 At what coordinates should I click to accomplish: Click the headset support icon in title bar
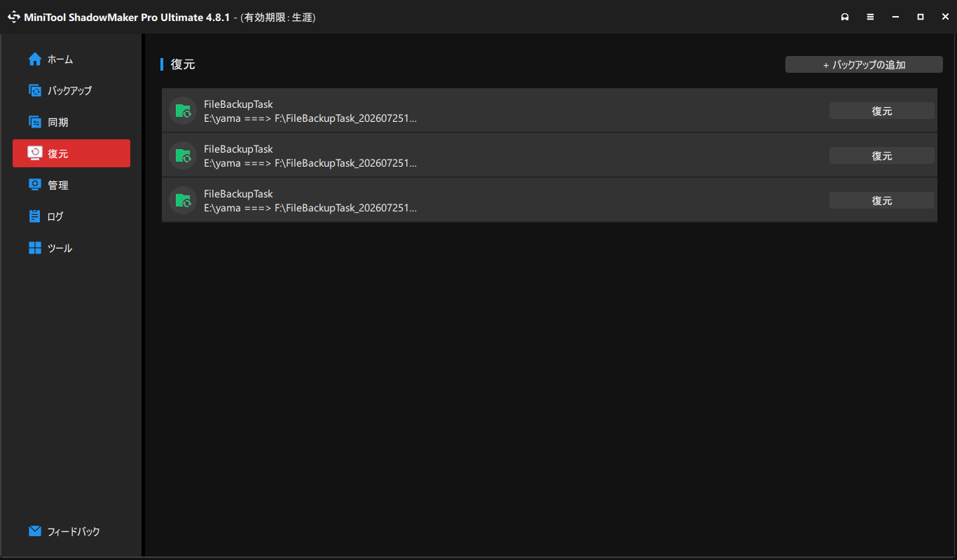click(x=846, y=17)
